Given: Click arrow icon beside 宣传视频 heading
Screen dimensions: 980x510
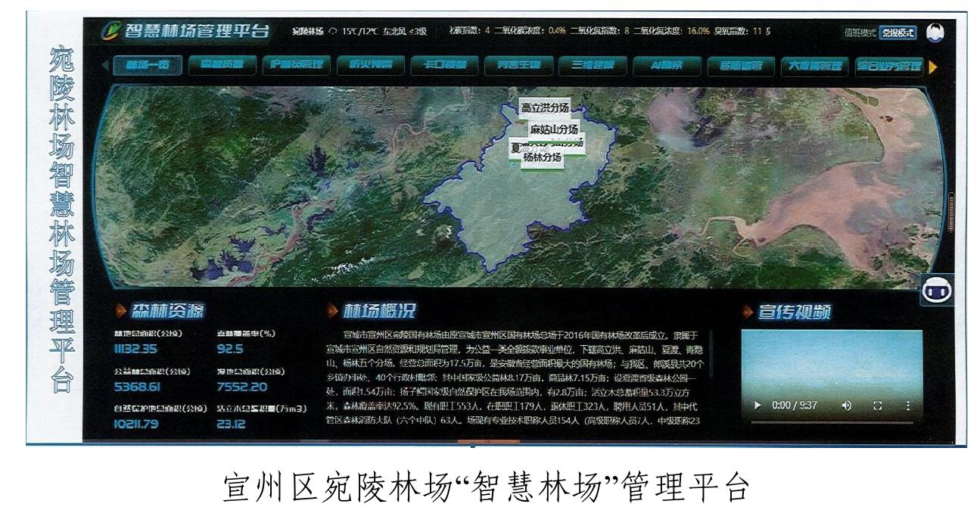Looking at the screenshot, I should [x=747, y=311].
